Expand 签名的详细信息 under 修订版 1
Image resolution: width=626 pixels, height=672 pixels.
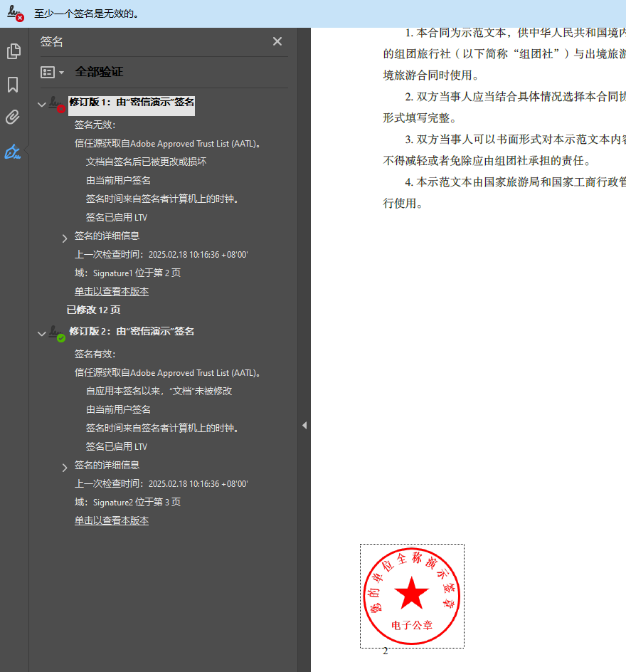[65, 238]
